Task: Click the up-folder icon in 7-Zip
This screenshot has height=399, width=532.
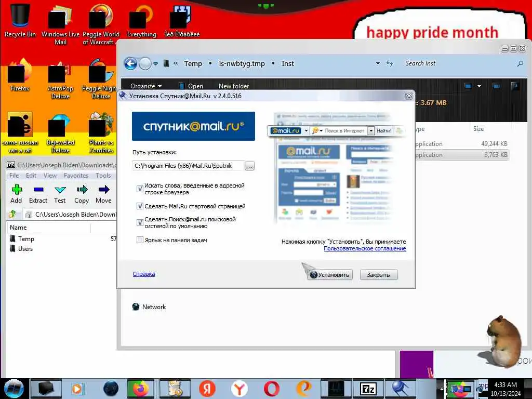Action: point(12,214)
